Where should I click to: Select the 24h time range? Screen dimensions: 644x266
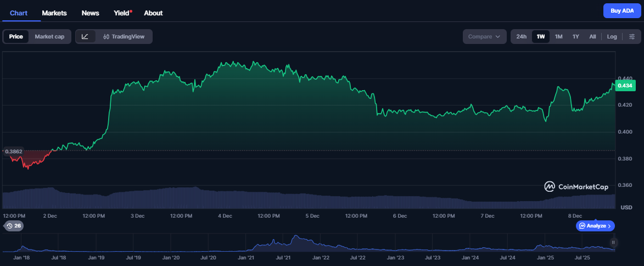click(x=522, y=37)
